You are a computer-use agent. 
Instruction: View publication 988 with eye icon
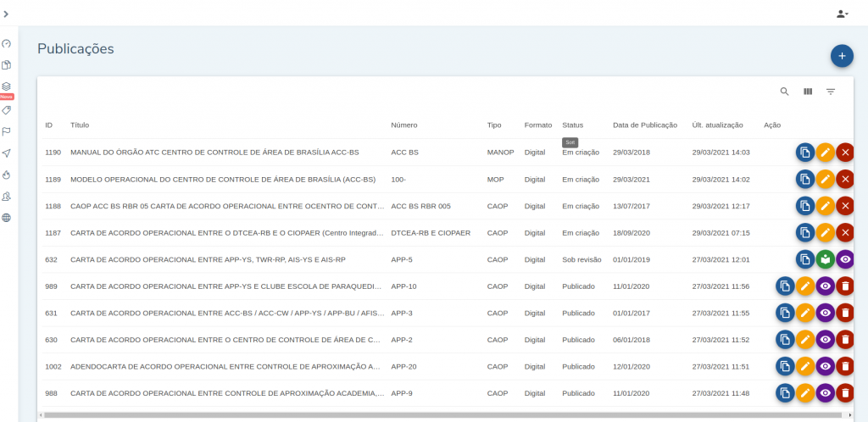pyautogui.click(x=826, y=393)
